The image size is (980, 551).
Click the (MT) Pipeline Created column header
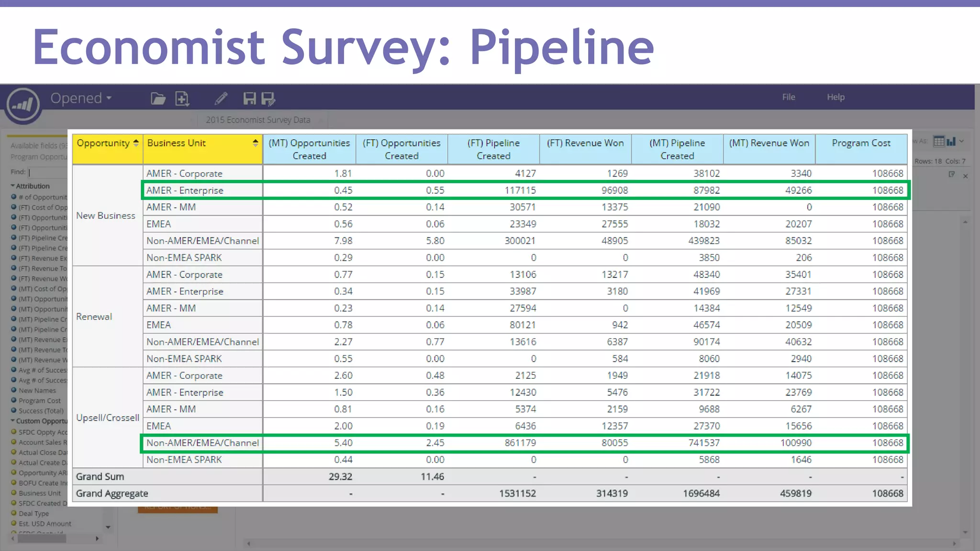click(x=677, y=149)
